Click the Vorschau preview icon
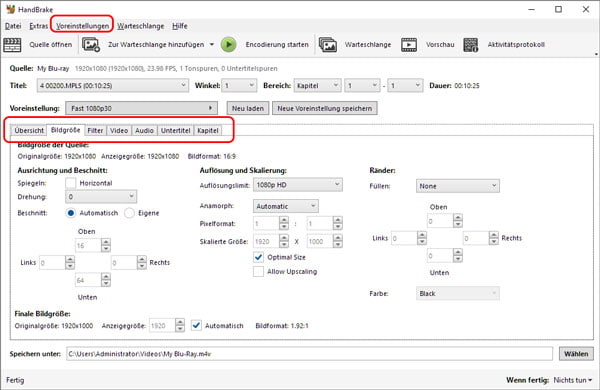This screenshot has width=600, height=390. (409, 45)
